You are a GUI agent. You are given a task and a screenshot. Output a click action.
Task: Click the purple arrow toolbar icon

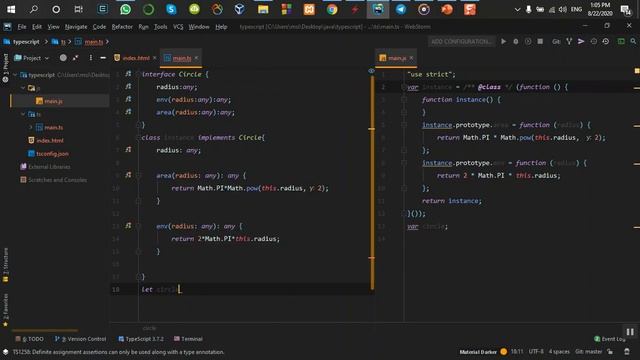pyautogui.click(x=581, y=41)
